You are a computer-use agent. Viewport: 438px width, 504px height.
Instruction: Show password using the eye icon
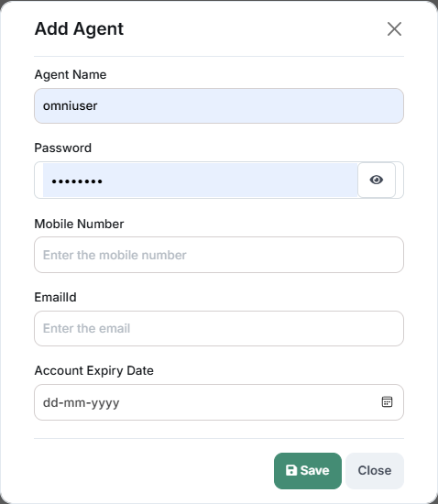[x=377, y=180]
